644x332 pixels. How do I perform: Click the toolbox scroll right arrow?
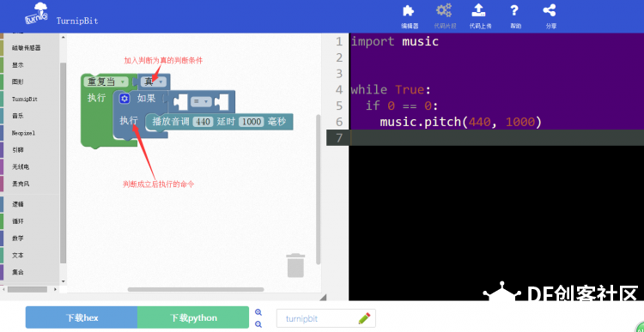(x=57, y=289)
